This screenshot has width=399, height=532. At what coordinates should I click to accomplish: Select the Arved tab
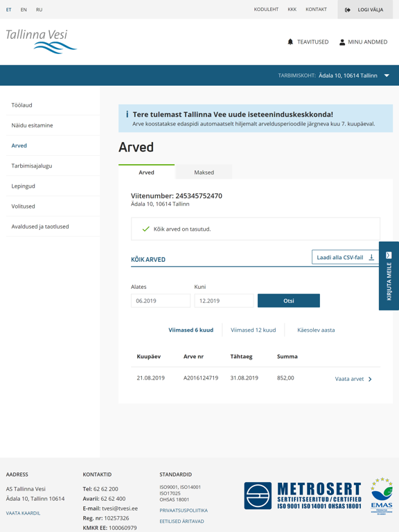[x=147, y=172]
